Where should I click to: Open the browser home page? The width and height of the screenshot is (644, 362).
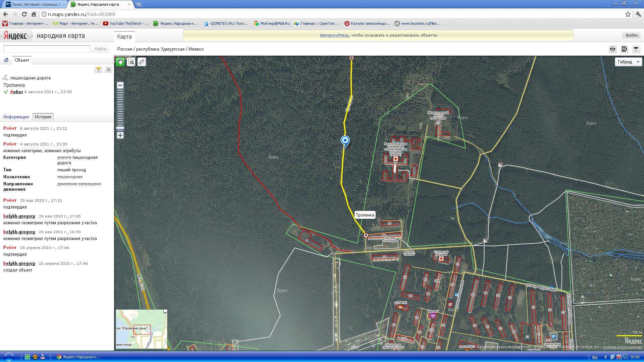point(34,14)
